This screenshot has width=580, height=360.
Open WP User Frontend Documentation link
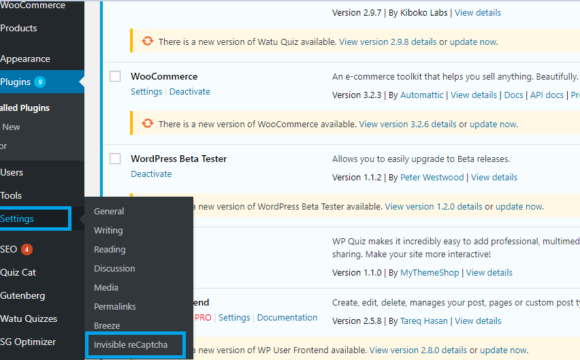pos(287,317)
